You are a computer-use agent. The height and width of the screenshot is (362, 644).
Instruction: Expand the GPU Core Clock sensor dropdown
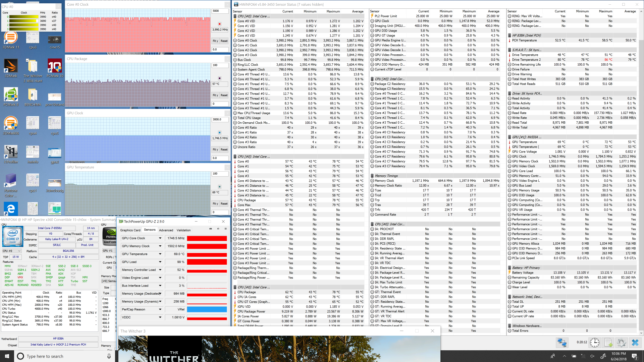pyautogui.click(x=160, y=238)
